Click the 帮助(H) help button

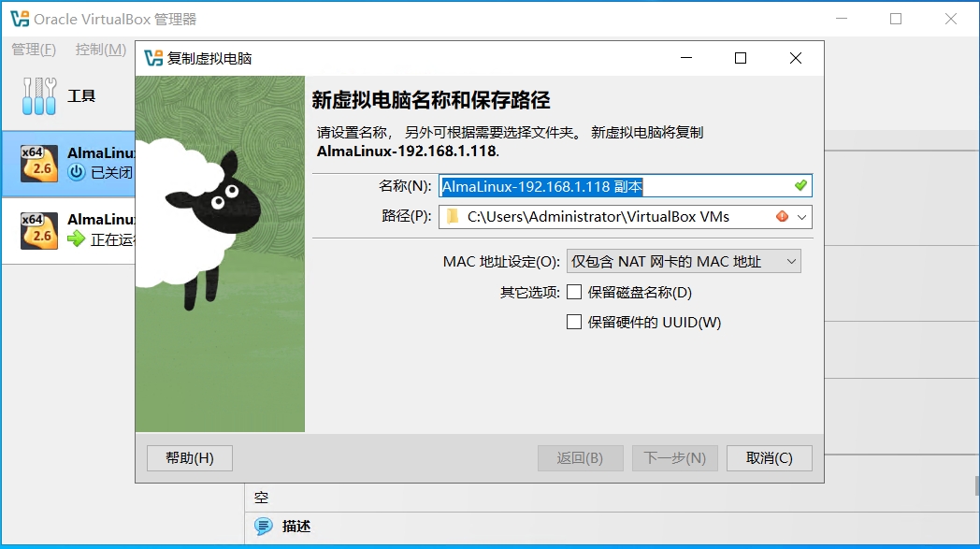(x=190, y=458)
